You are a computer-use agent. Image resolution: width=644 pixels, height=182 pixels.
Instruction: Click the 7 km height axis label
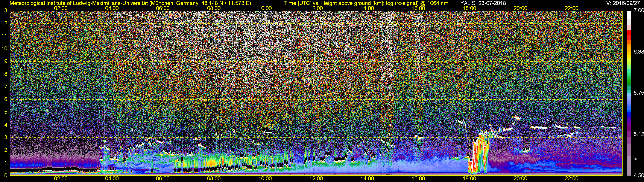(x=6, y=87)
